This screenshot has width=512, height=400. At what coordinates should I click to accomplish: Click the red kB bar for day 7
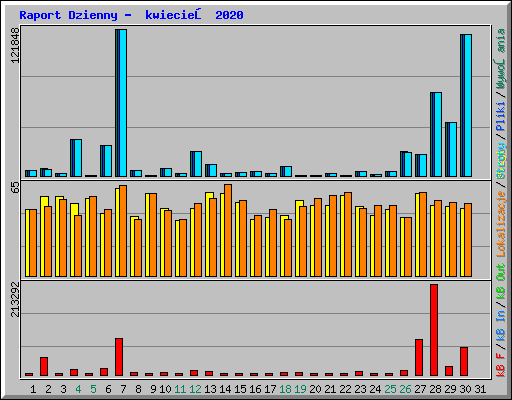pyautogui.click(x=119, y=357)
